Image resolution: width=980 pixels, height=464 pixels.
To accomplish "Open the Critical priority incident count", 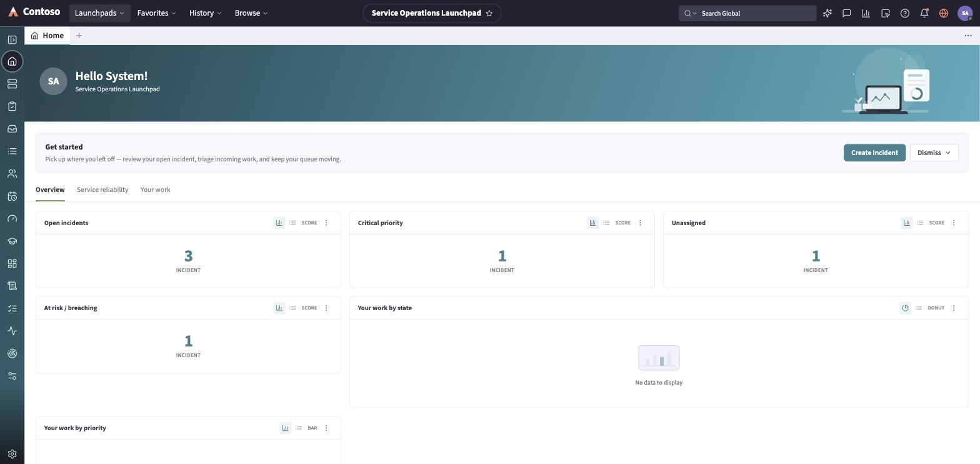I will (x=502, y=256).
